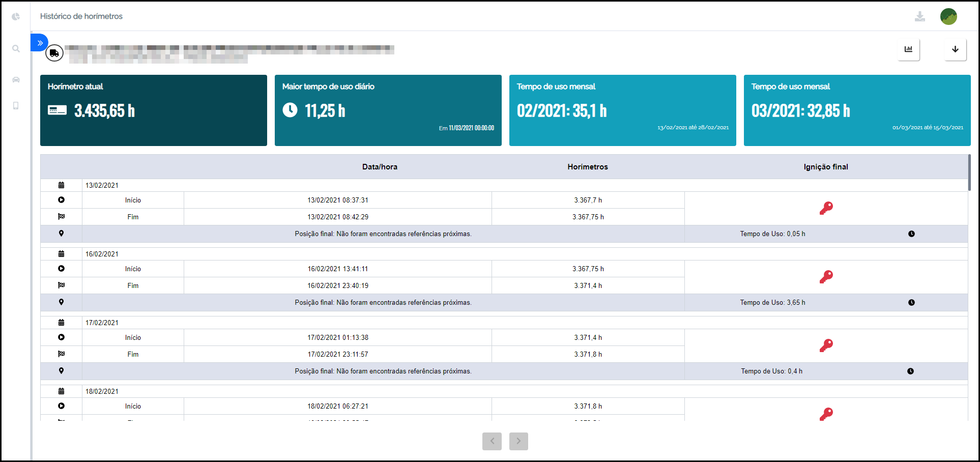Click clock icon beside Tempo de Uso 0,05 h
Image resolution: width=980 pixels, height=462 pixels.
point(911,234)
